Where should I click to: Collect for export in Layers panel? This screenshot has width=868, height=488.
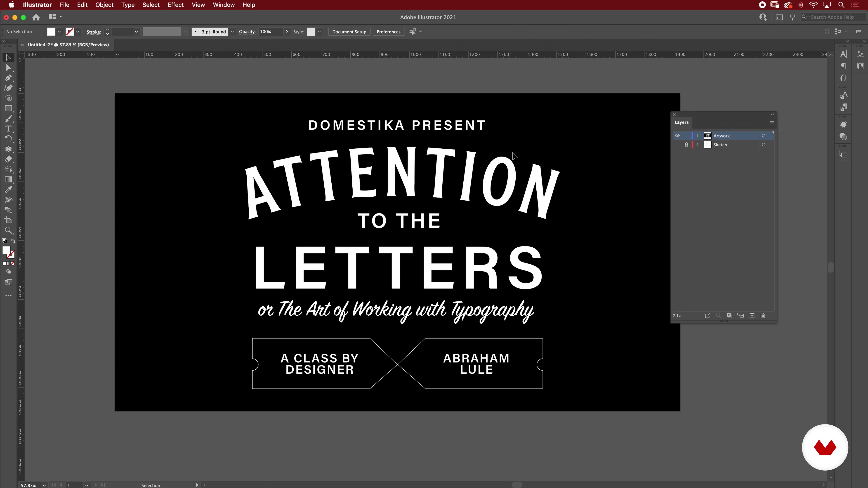708,316
